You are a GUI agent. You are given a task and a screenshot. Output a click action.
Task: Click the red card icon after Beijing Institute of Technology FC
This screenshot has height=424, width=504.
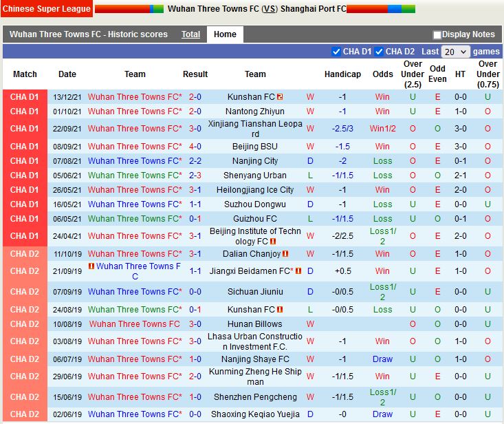[273, 242]
